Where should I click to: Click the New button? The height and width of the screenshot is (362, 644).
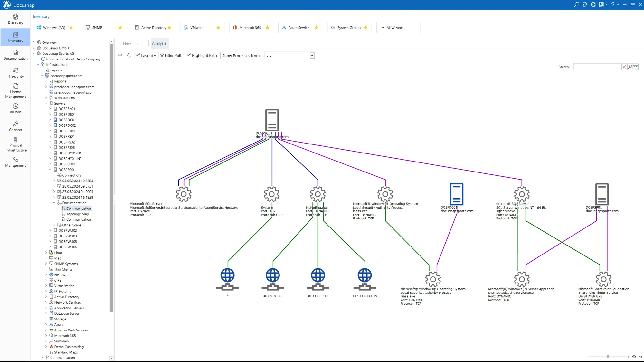(x=125, y=43)
